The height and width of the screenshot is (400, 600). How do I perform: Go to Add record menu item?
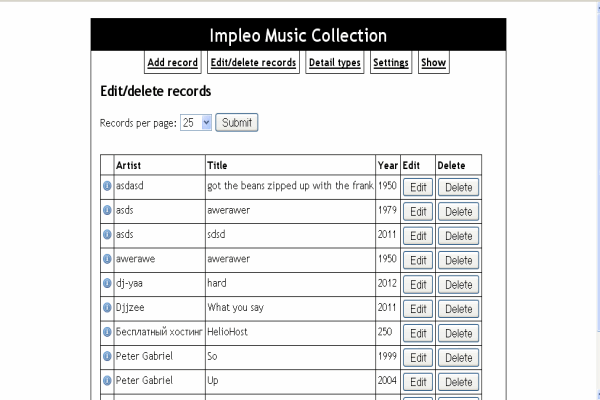[x=172, y=63]
